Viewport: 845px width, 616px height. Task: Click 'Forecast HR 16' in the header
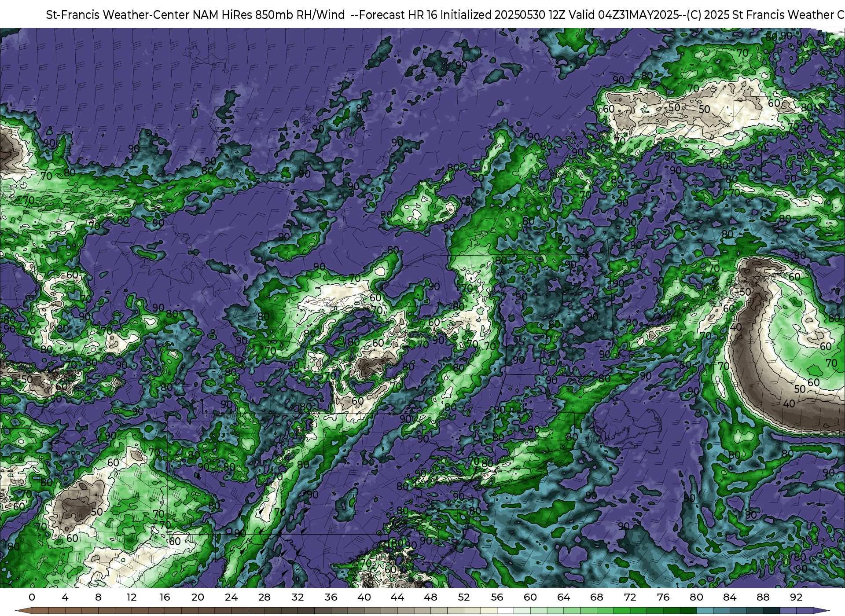point(399,15)
